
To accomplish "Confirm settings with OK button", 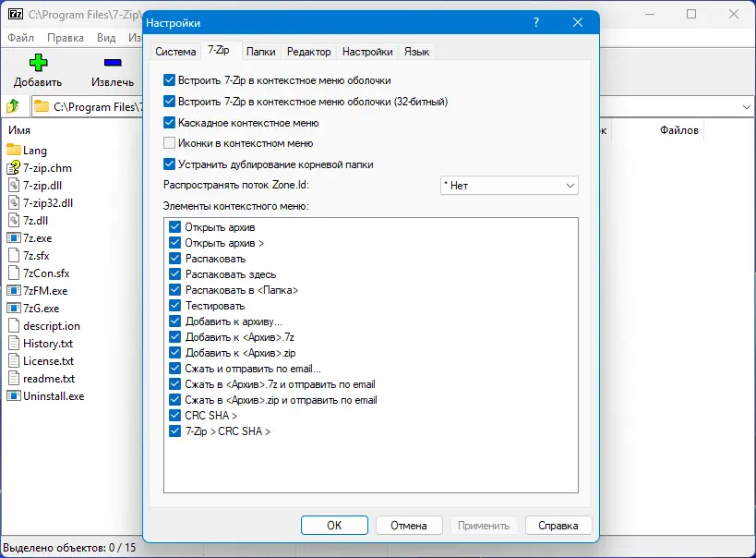I will click(334, 525).
